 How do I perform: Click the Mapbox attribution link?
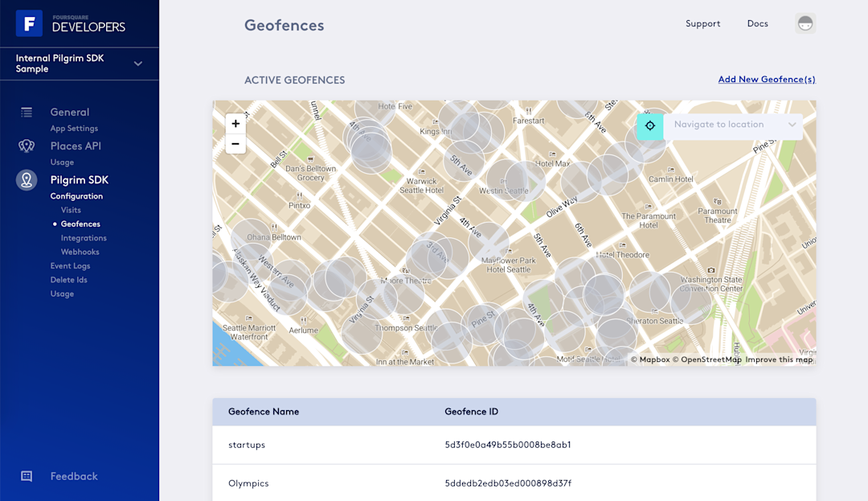(x=650, y=359)
